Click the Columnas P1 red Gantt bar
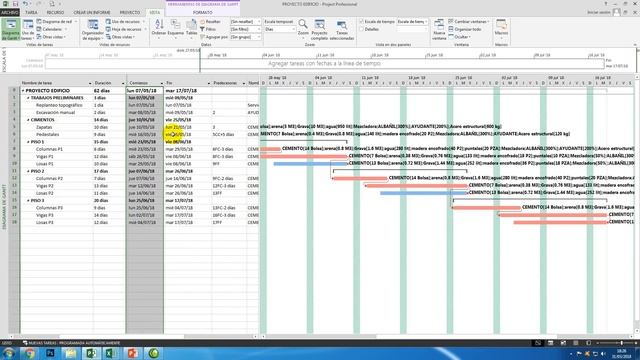 pyautogui.click(x=271, y=149)
